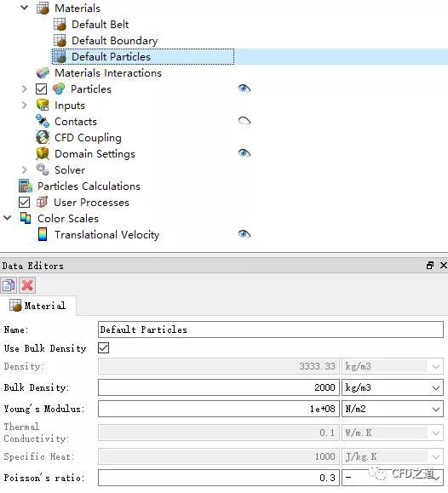Click the Materials Interactions icon

click(x=43, y=73)
